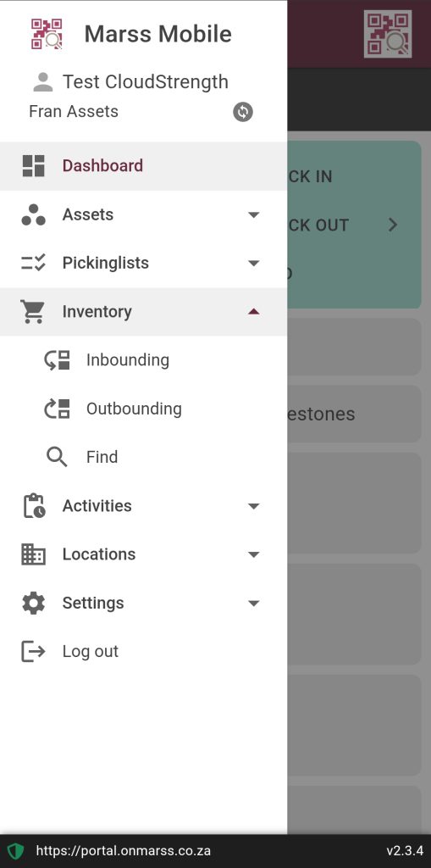Expand the Settings submenu arrow

click(x=254, y=603)
